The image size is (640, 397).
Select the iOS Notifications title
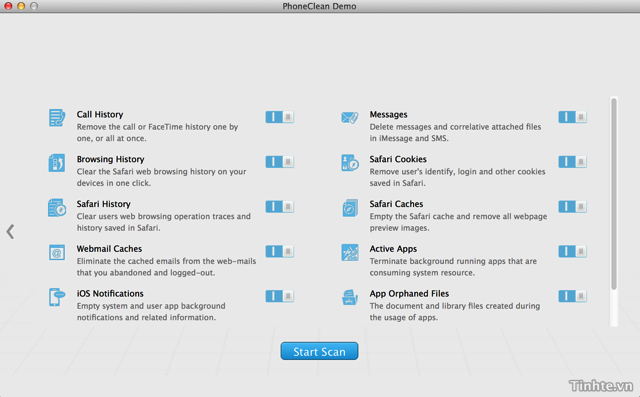[x=110, y=293]
